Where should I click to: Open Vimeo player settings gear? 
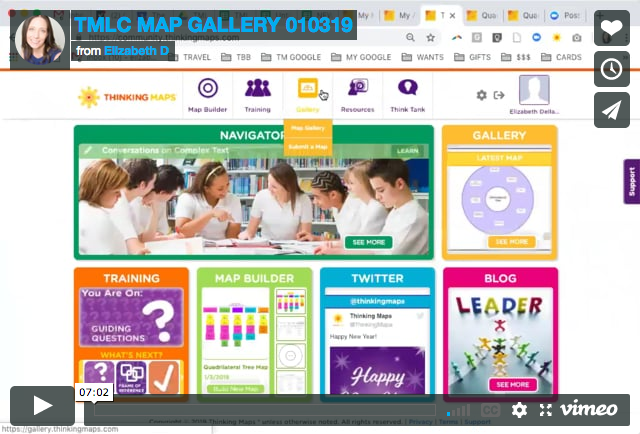[x=519, y=410]
